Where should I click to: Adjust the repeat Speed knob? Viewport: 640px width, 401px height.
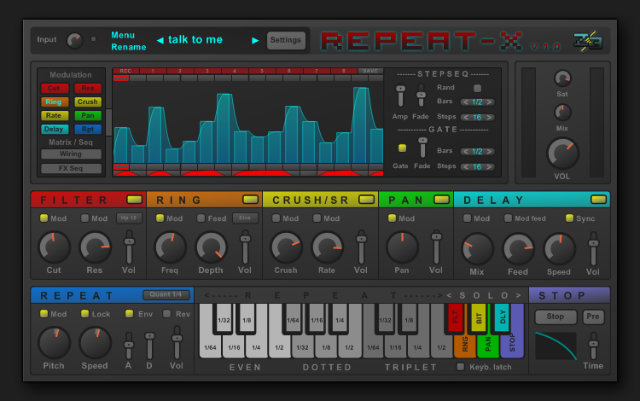tap(95, 343)
